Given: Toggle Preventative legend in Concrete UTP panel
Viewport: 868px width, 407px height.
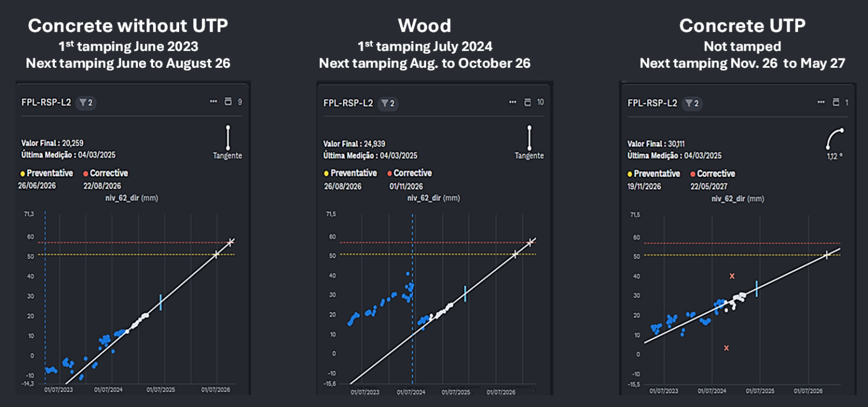Looking at the screenshot, I should click(x=653, y=174).
